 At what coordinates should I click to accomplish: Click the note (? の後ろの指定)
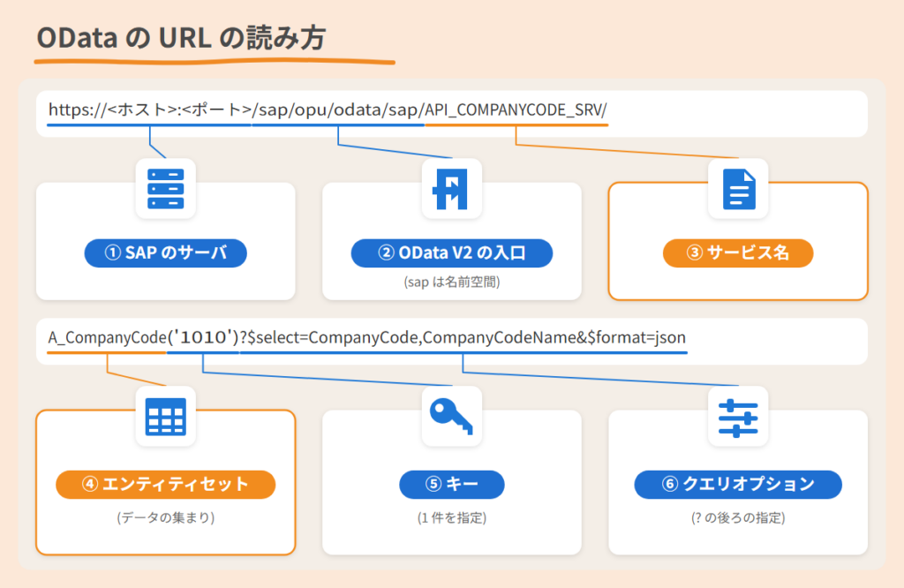[x=738, y=517]
